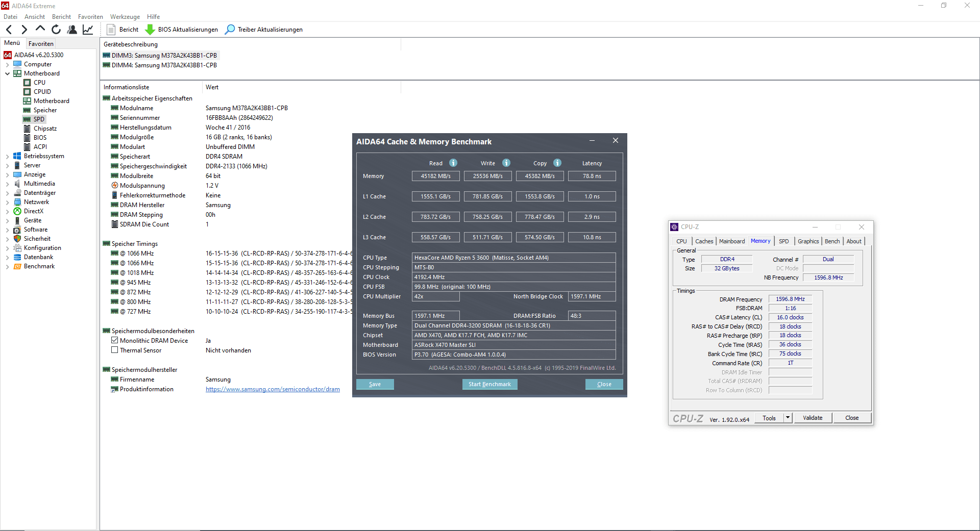Viewport: 980px width, 531px height.
Task: Select SPD tree item
Action: tap(39, 119)
